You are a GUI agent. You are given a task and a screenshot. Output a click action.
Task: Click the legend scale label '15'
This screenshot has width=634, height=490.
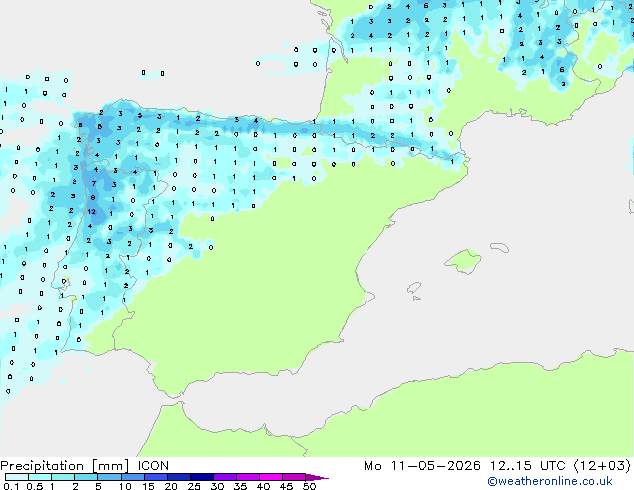pyautogui.click(x=148, y=486)
